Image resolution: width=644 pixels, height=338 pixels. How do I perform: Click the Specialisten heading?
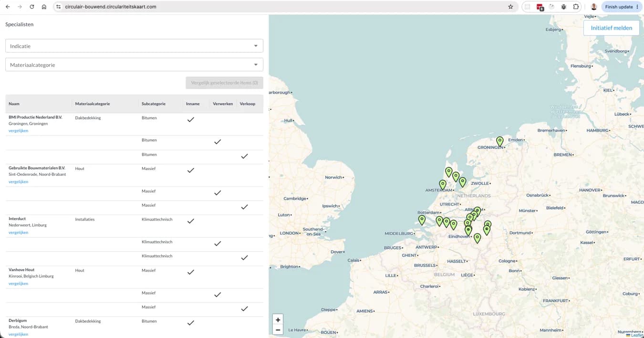click(x=20, y=24)
